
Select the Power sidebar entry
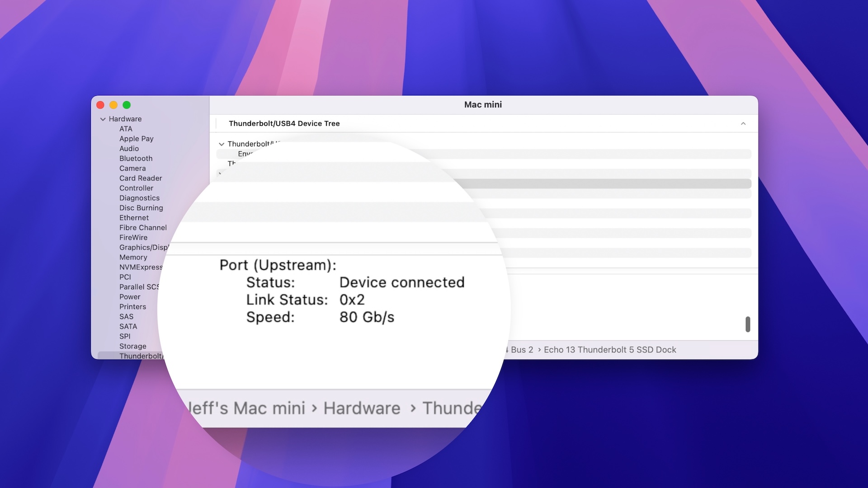click(x=130, y=297)
